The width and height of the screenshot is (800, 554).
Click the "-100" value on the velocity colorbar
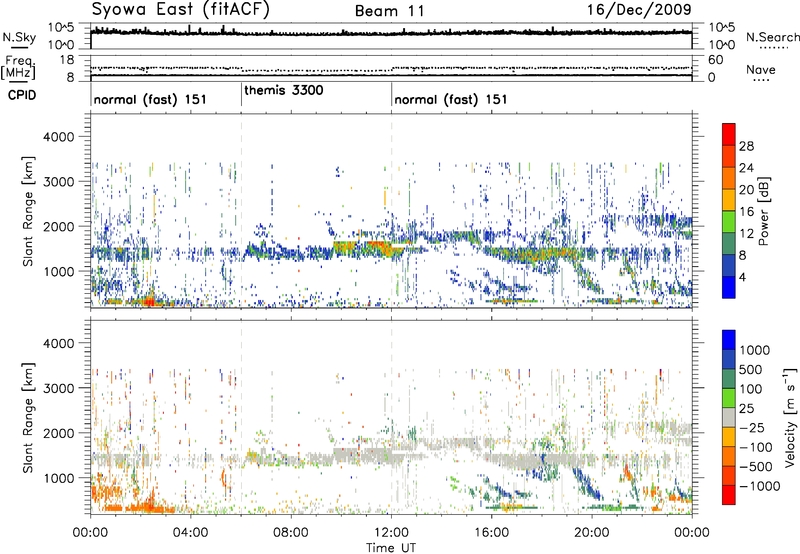(756, 447)
